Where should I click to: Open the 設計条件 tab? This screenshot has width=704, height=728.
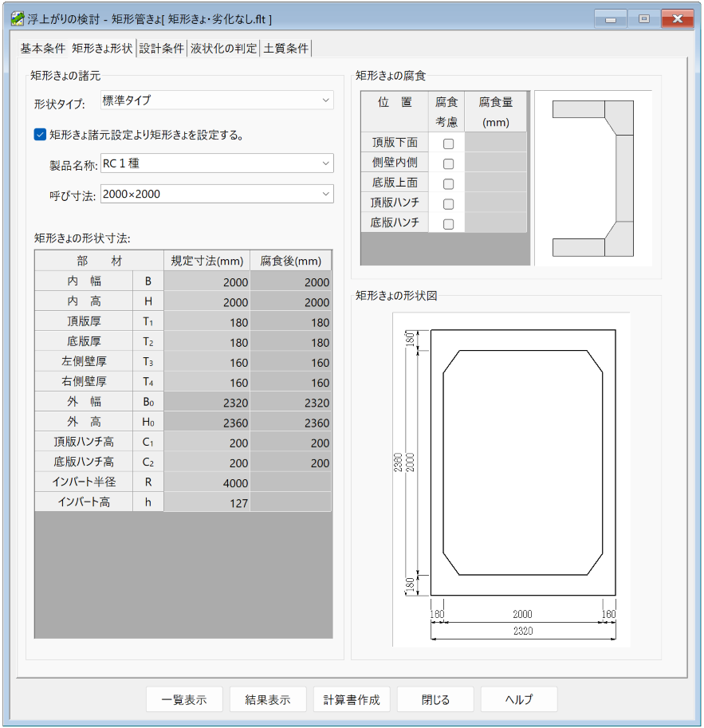(162, 49)
